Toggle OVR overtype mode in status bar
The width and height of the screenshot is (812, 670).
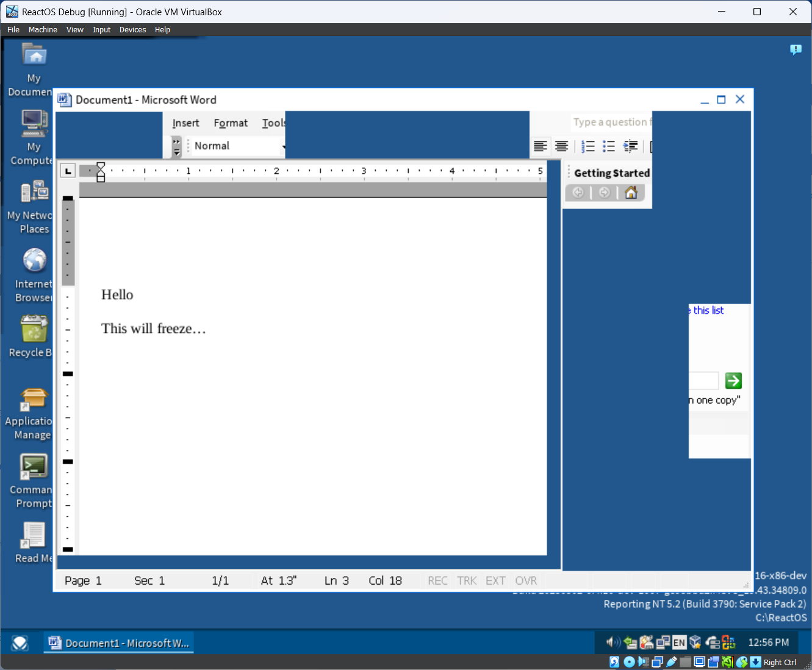[526, 581]
